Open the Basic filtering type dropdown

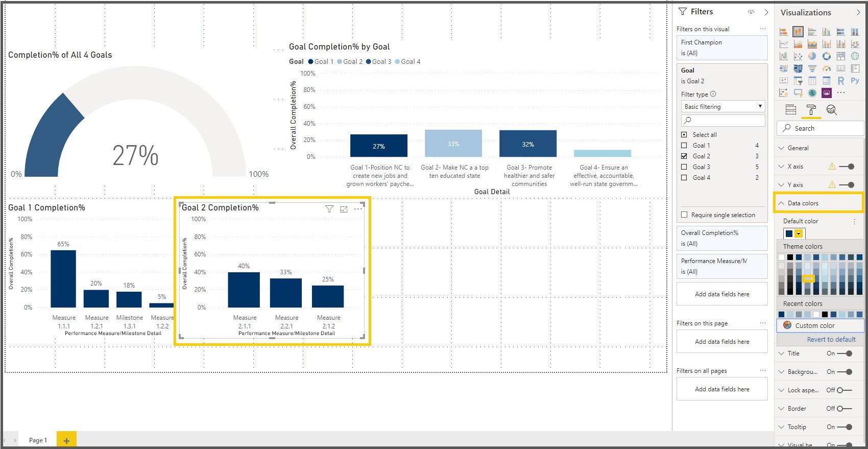coord(723,106)
